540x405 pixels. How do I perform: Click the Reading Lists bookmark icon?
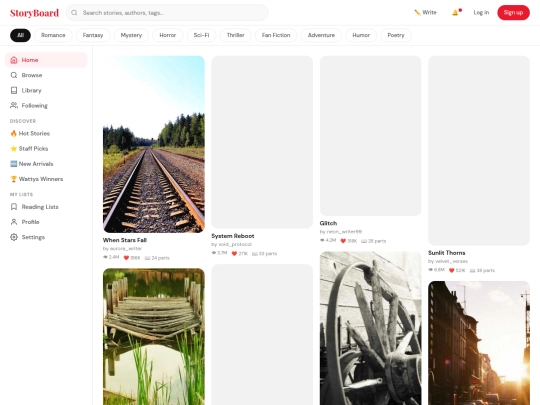[14, 207]
